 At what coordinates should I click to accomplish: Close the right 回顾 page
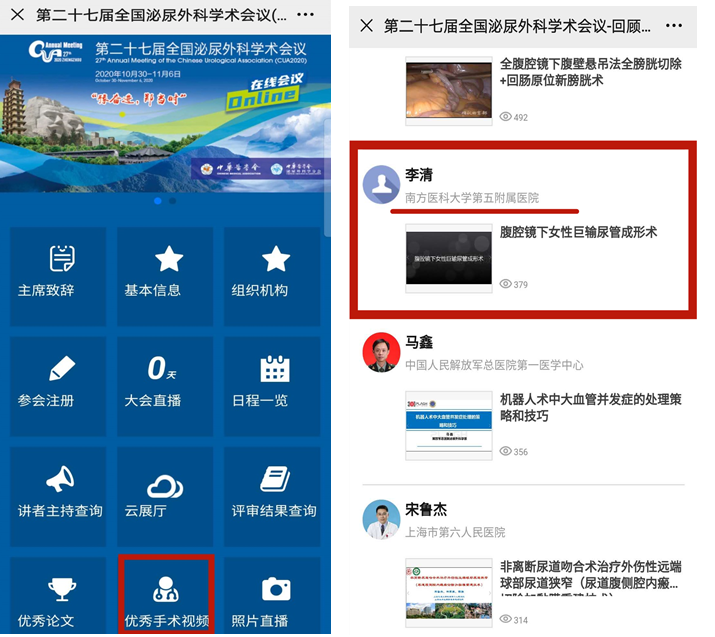coord(366,25)
